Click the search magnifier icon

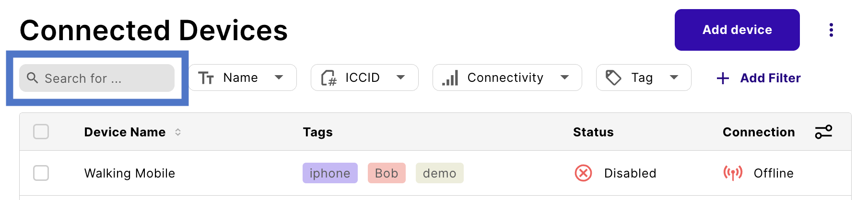tap(32, 78)
